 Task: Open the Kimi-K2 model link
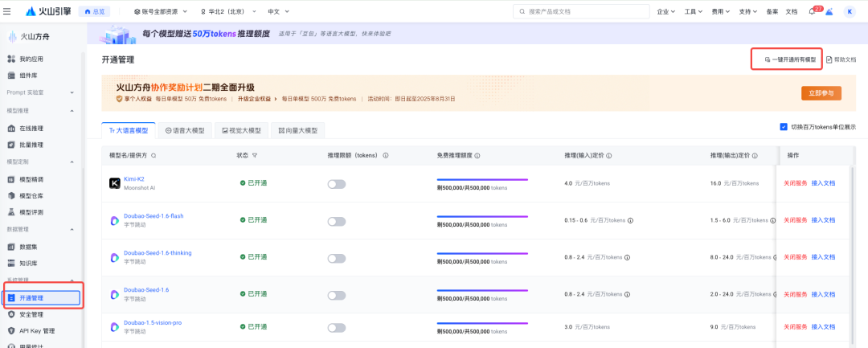134,178
